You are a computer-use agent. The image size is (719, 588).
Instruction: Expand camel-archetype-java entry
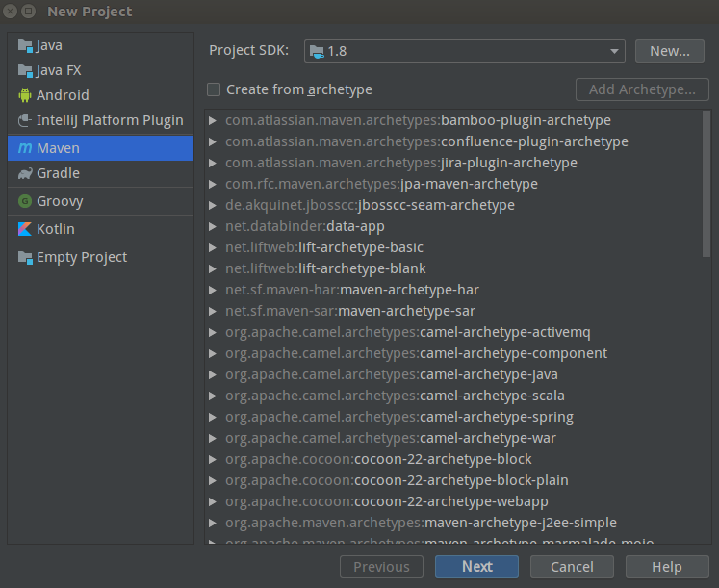tap(213, 374)
